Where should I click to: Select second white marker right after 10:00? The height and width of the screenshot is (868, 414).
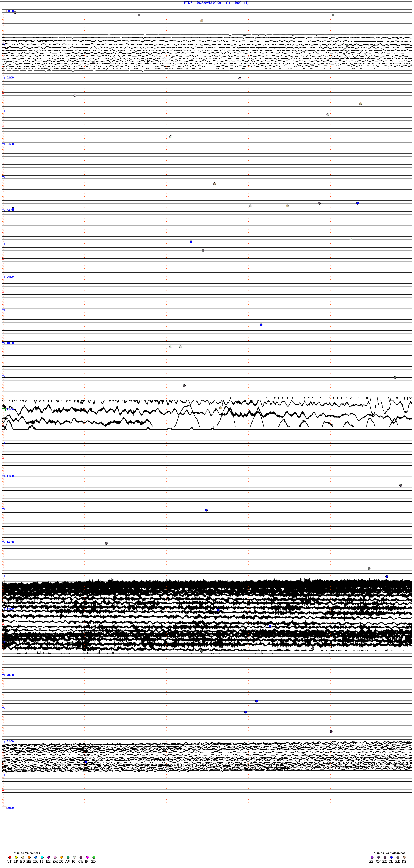(181, 347)
